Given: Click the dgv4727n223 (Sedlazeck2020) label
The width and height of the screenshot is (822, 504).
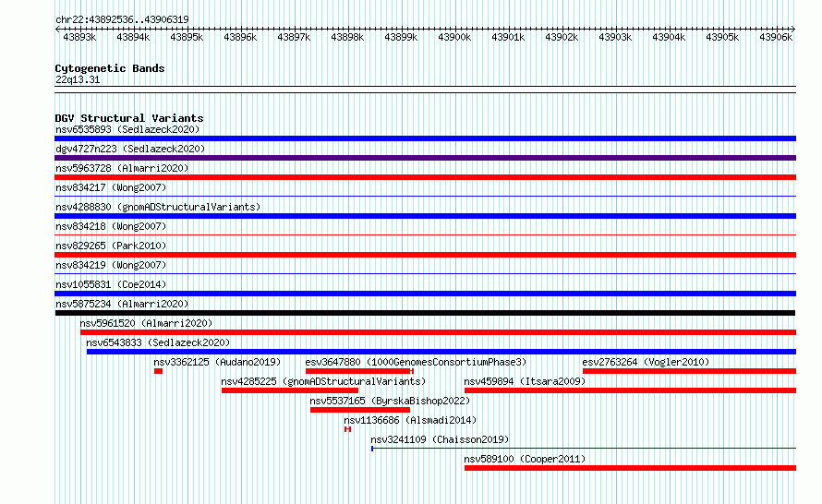Looking at the screenshot, I should (x=130, y=149).
